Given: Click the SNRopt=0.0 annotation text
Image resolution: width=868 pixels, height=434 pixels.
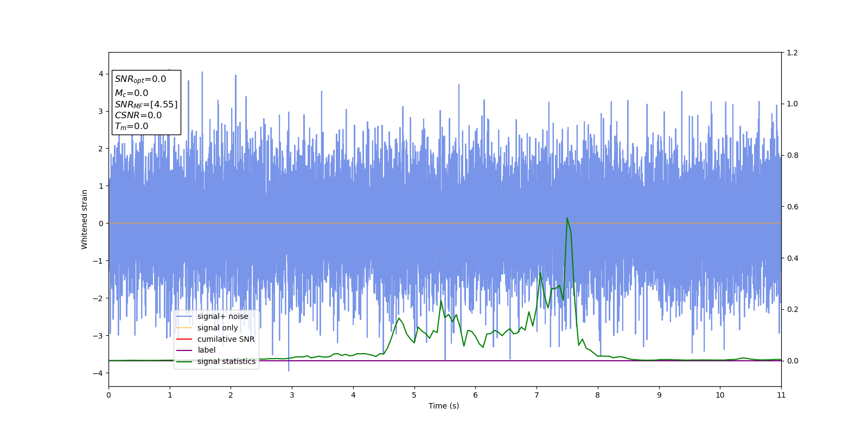Looking at the screenshot, I should (141, 79).
